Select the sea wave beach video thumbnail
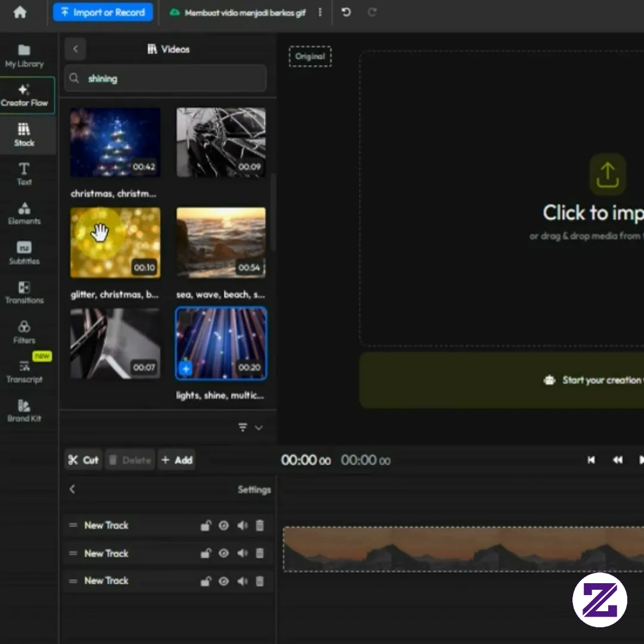This screenshot has height=644, width=644. click(x=221, y=242)
